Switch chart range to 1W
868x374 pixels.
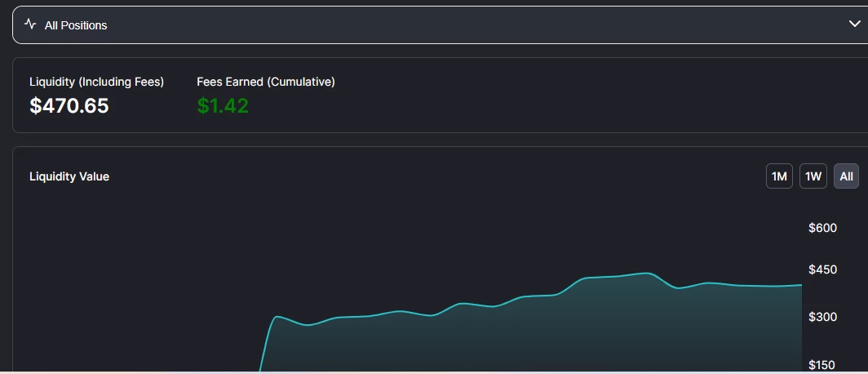pyautogui.click(x=813, y=176)
